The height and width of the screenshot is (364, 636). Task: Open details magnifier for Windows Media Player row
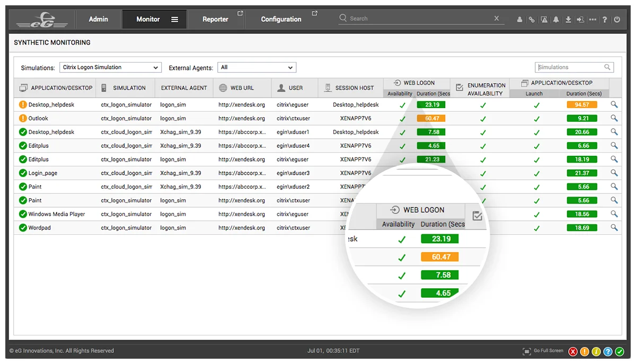pos(614,214)
